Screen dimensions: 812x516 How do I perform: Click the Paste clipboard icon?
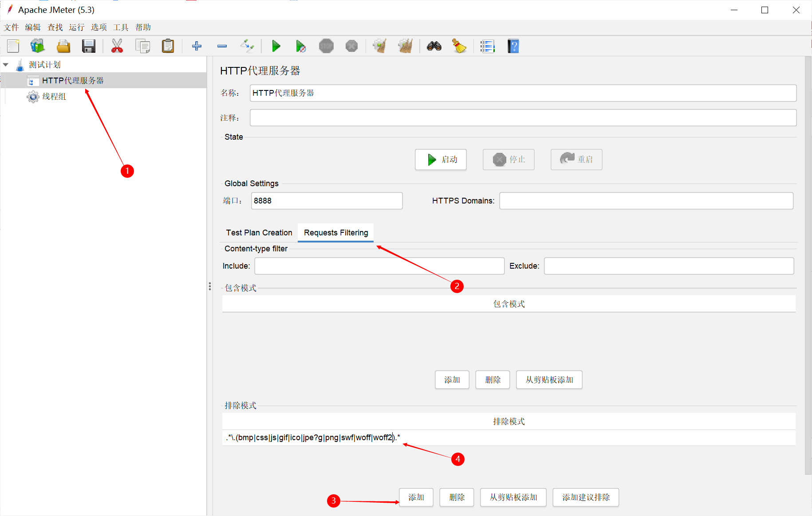[168, 46]
